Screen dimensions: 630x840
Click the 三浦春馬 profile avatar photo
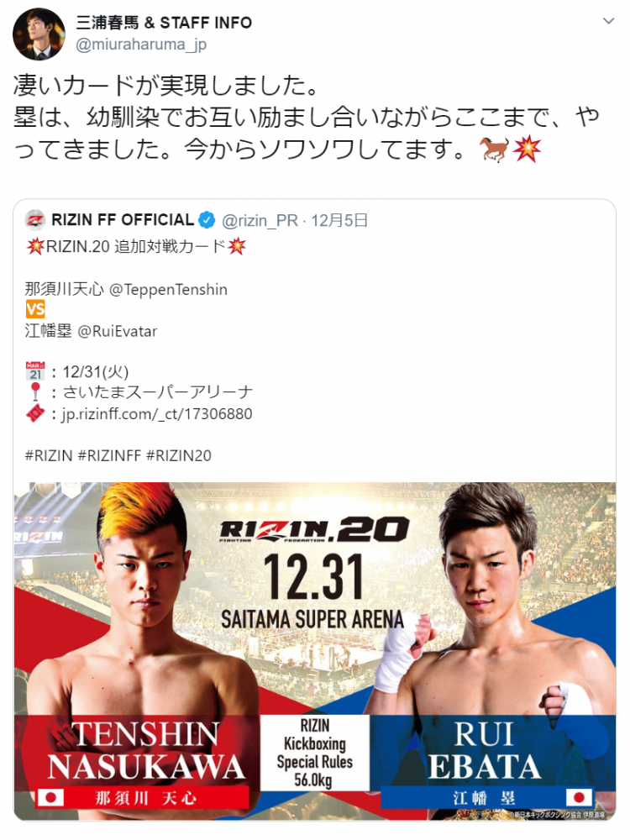pos(39,34)
